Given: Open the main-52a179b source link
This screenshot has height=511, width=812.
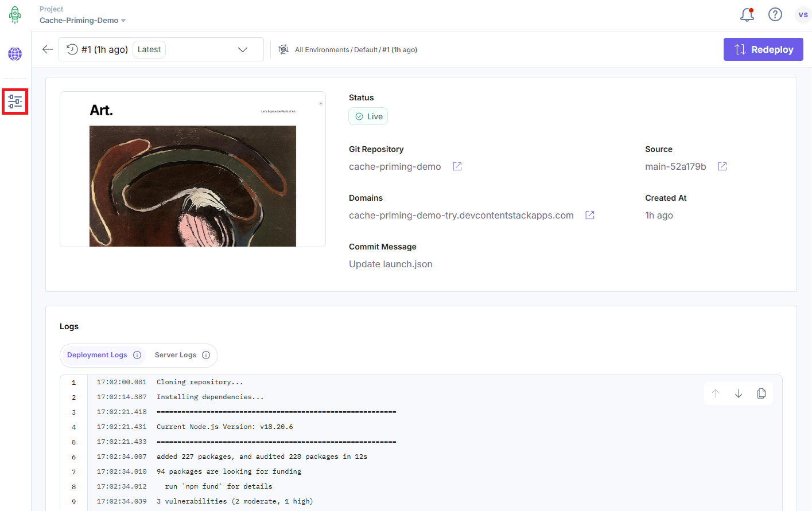Looking at the screenshot, I should point(675,166).
